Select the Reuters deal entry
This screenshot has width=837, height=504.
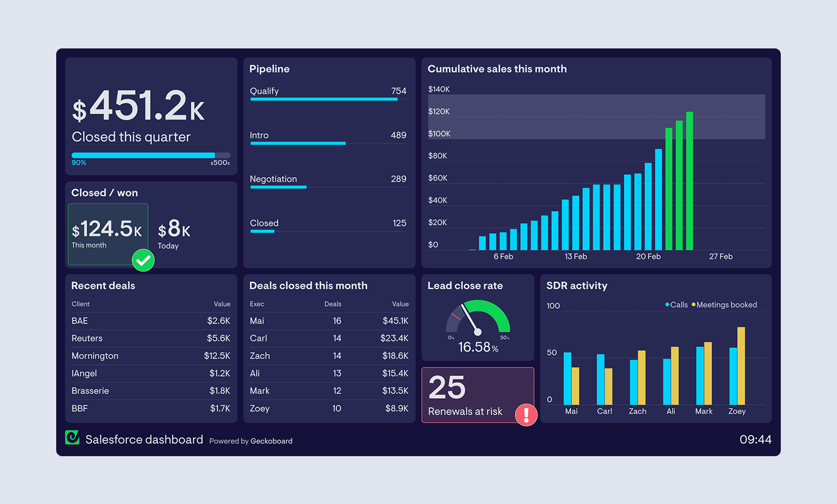coord(151,338)
